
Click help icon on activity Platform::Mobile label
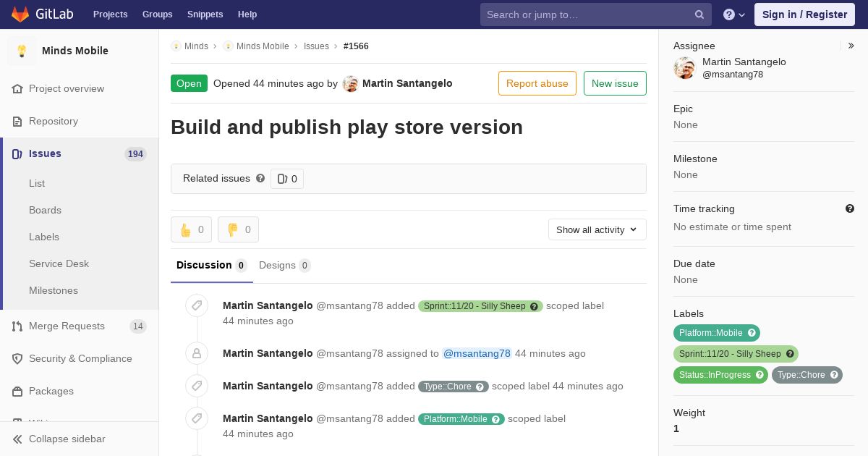click(x=496, y=419)
